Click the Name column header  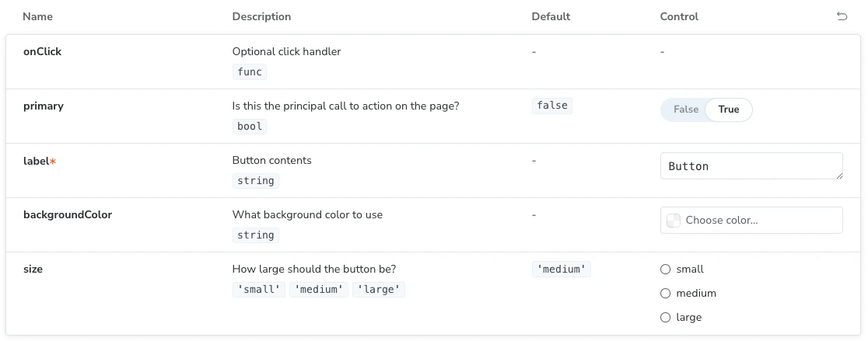pos(37,16)
